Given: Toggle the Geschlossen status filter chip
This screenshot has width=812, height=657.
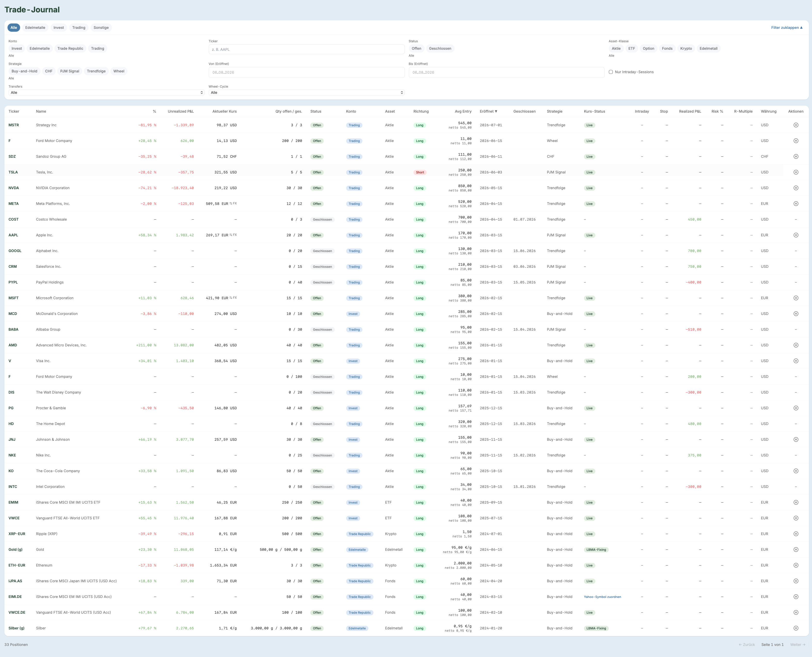Looking at the screenshot, I should [440, 48].
